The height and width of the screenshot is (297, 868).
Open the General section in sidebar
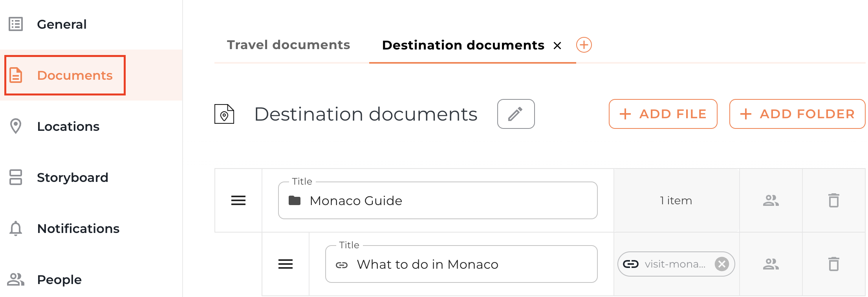click(x=62, y=24)
